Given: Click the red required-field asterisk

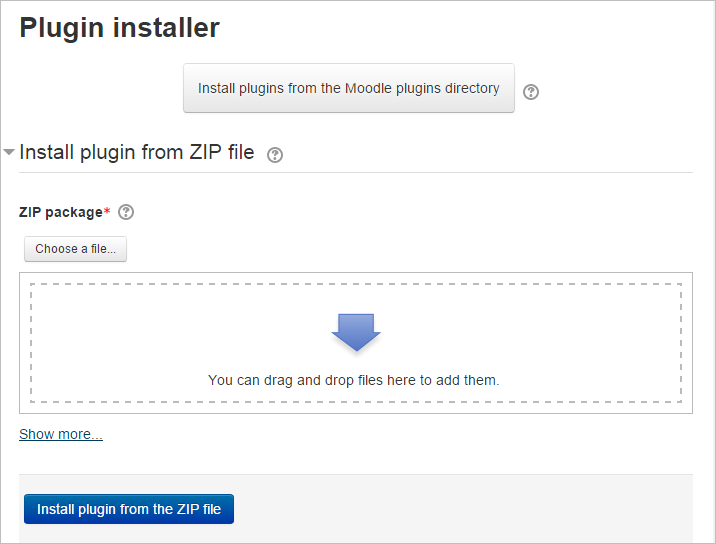Looking at the screenshot, I should [x=107, y=211].
